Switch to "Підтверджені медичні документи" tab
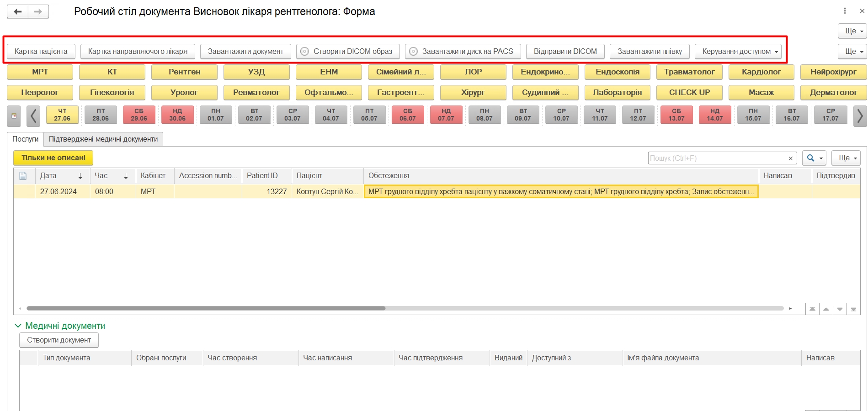868x411 pixels. click(x=103, y=139)
